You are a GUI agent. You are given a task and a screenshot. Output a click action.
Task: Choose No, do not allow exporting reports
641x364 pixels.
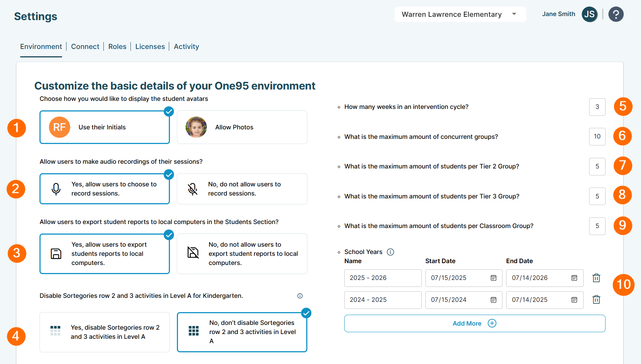pyautogui.click(x=242, y=254)
